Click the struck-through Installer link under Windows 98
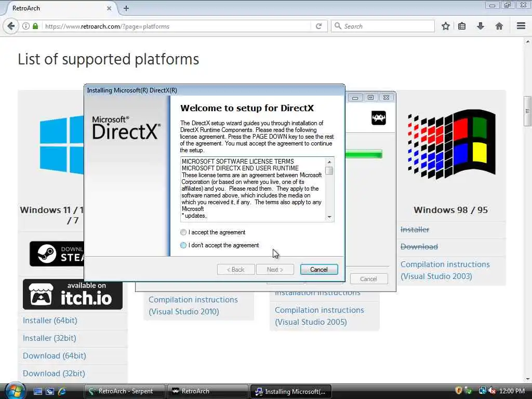This screenshot has width=532, height=399. pos(415,230)
